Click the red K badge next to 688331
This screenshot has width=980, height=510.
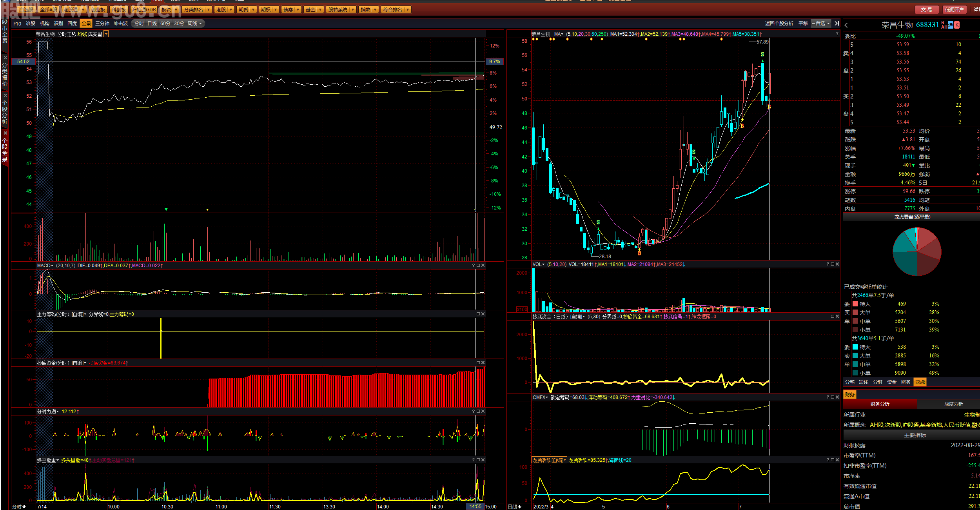point(957,25)
